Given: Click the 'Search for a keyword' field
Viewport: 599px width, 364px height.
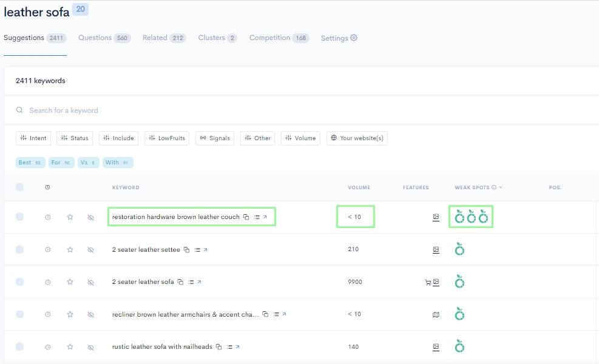Looking at the screenshot, I should pos(302,110).
